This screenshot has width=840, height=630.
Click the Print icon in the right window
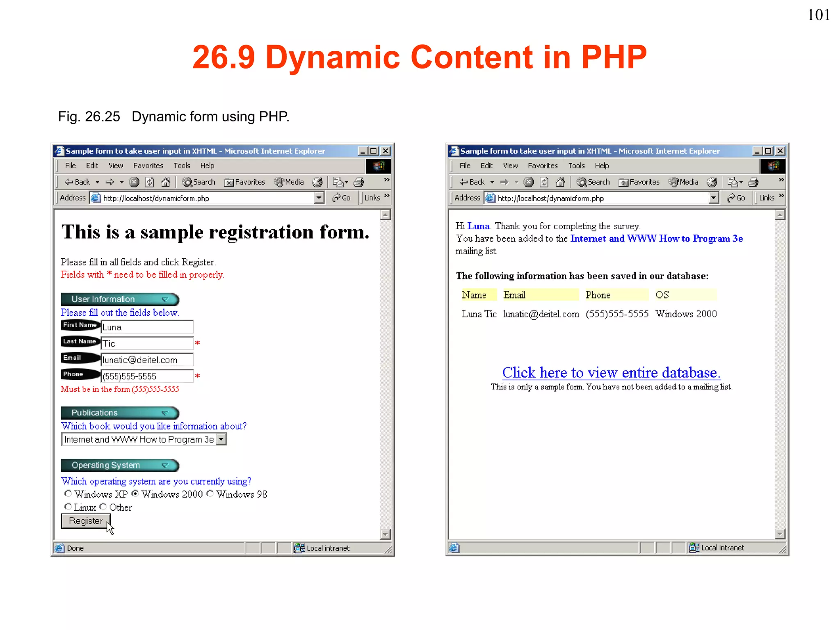coord(754,182)
